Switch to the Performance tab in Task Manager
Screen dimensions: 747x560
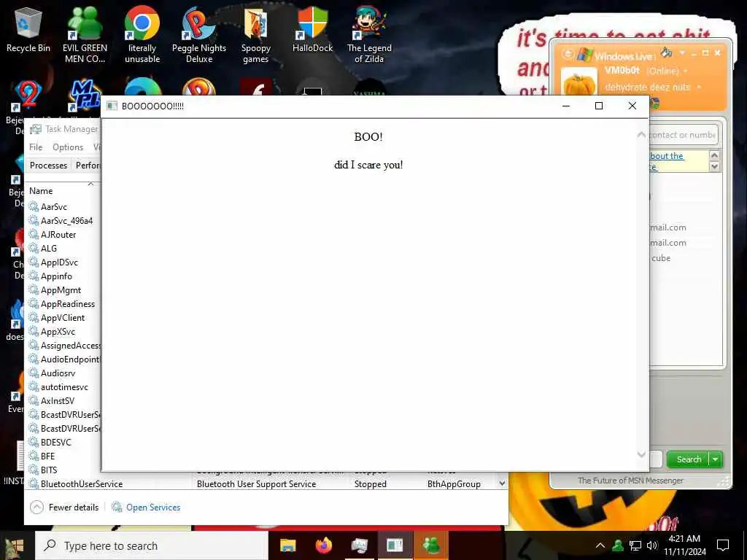pos(88,166)
